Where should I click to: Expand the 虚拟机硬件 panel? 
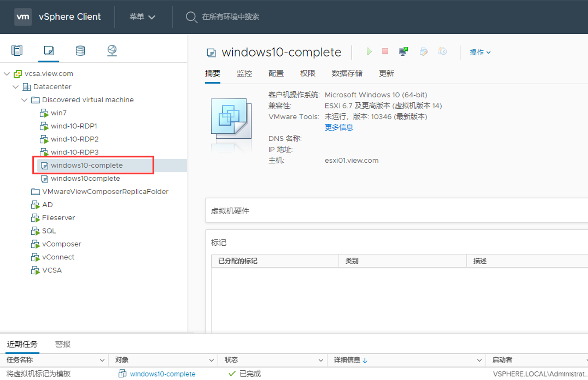[397, 211]
